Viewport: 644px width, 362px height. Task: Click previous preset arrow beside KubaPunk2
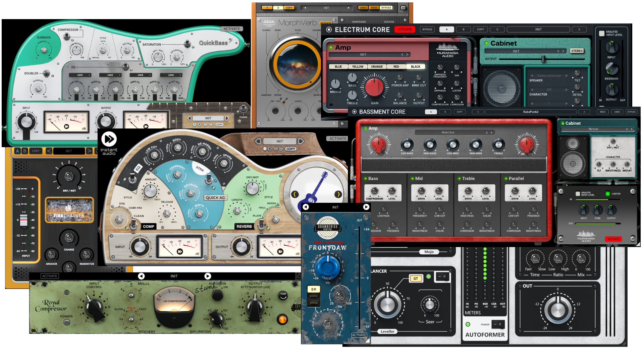coord(478,112)
